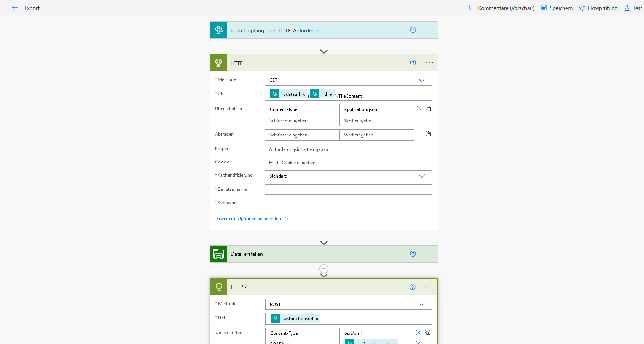The width and height of the screenshot is (644, 344).
Task: Open the Authentifizierung dropdown showing Standard
Action: tap(421, 176)
